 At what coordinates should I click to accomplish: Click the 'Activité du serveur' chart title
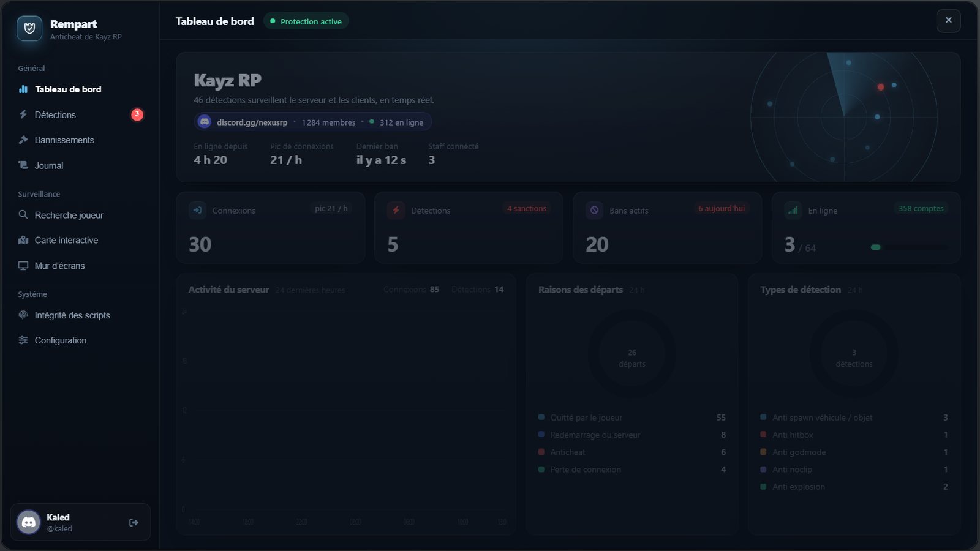click(228, 290)
